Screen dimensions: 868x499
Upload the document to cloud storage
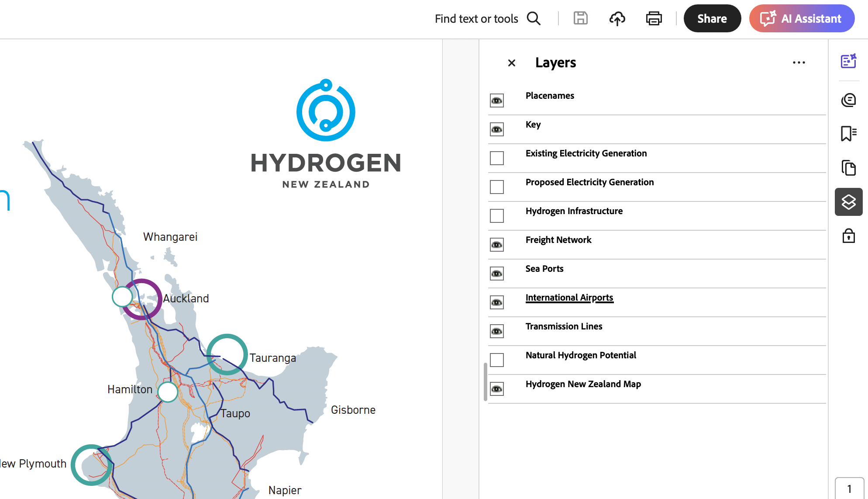coord(617,19)
